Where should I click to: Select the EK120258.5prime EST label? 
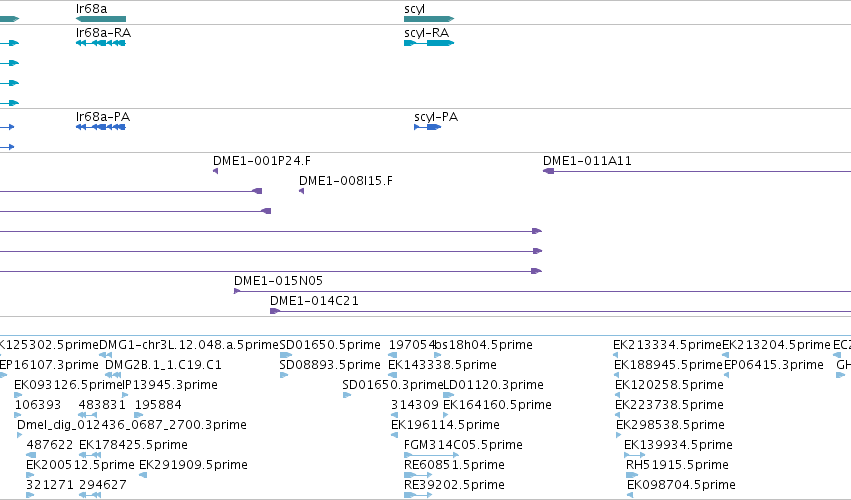(669, 385)
